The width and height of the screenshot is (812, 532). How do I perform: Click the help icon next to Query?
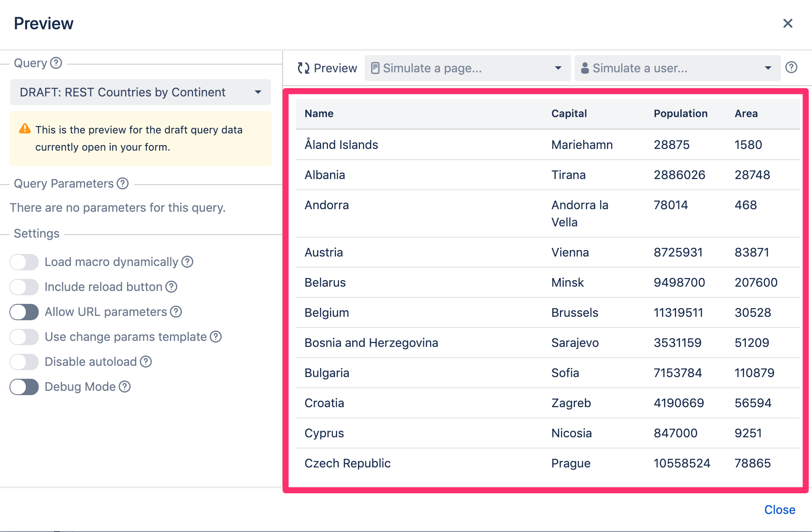(x=56, y=63)
